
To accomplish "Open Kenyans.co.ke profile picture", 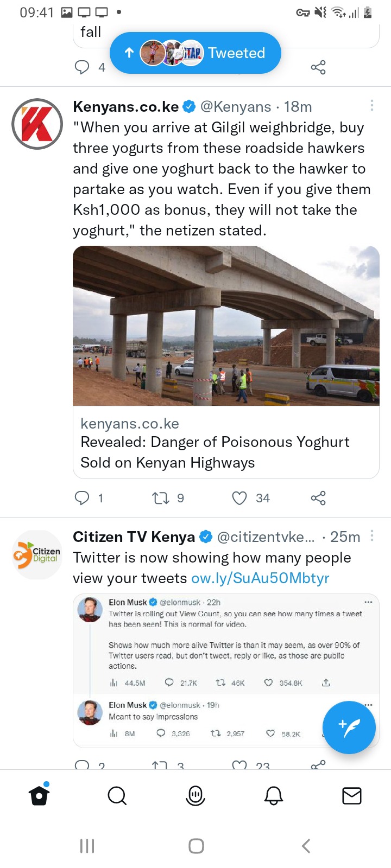I will tap(37, 124).
